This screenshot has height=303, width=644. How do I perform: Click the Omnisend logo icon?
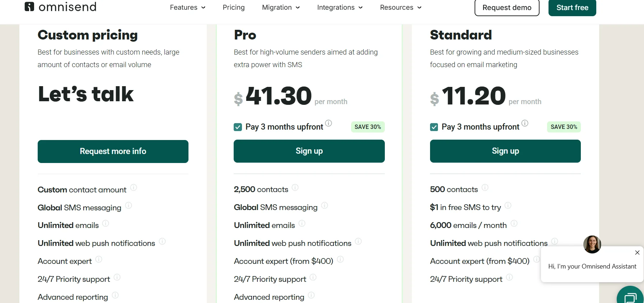coord(29,6)
